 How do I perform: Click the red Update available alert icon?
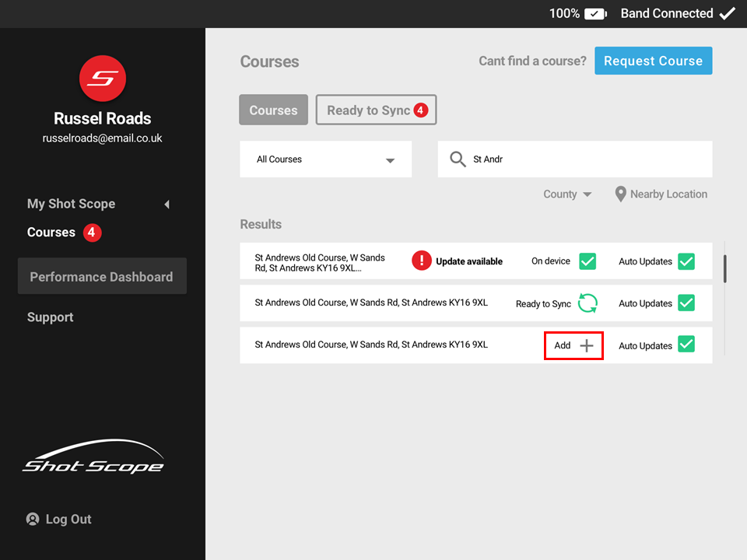click(x=422, y=261)
